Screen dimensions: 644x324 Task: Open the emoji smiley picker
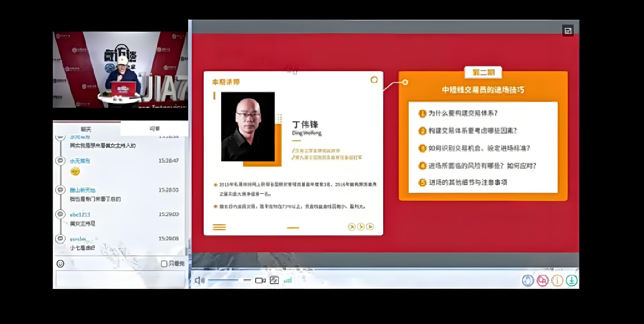(x=60, y=264)
